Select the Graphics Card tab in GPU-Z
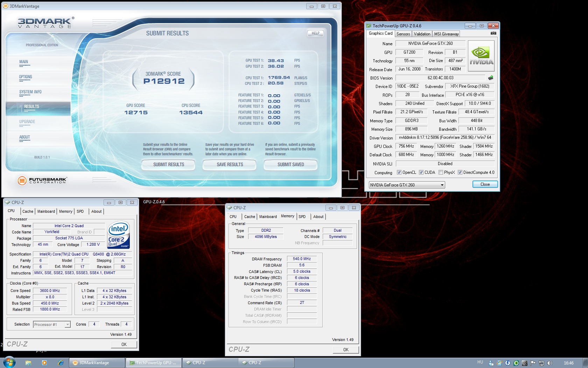Image resolution: width=588 pixels, height=368 pixels. click(x=381, y=34)
